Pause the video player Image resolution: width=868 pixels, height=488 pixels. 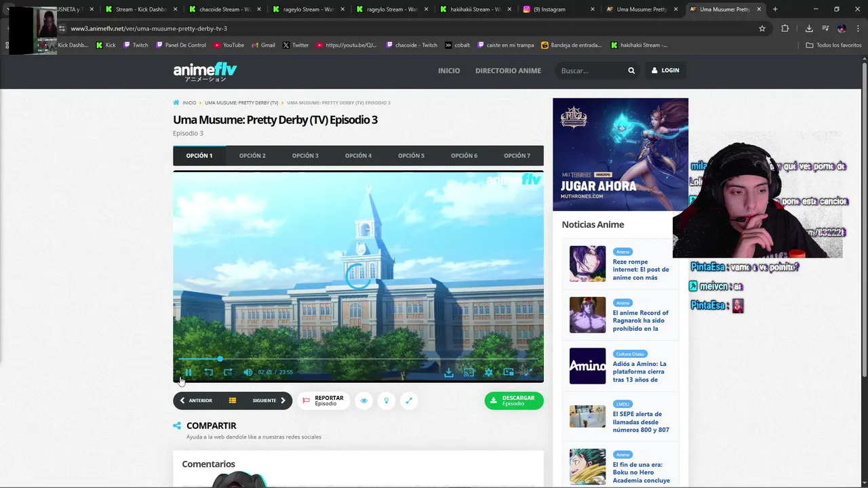(x=189, y=372)
